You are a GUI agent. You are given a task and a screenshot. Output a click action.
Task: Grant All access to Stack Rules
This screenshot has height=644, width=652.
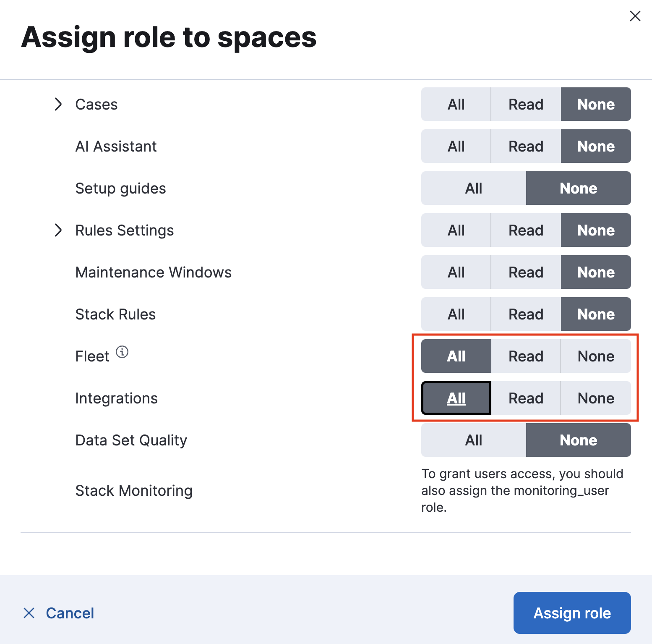456,314
